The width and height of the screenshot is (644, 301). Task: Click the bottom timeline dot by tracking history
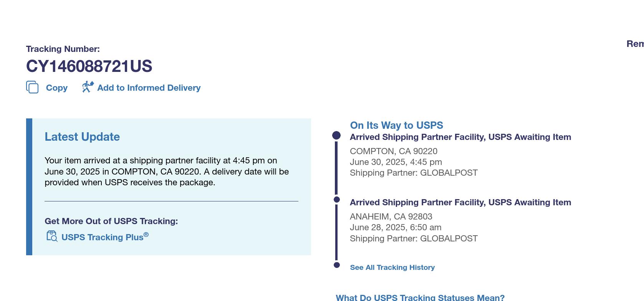pyautogui.click(x=337, y=265)
